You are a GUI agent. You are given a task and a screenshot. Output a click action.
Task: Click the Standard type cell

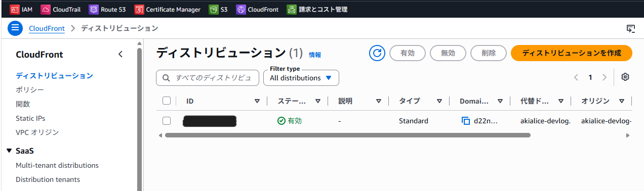click(414, 121)
